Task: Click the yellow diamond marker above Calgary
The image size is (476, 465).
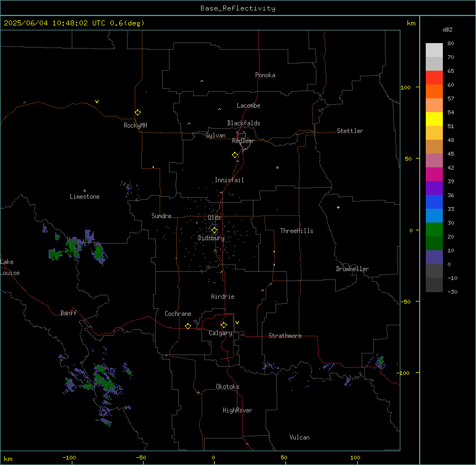Action: click(224, 325)
